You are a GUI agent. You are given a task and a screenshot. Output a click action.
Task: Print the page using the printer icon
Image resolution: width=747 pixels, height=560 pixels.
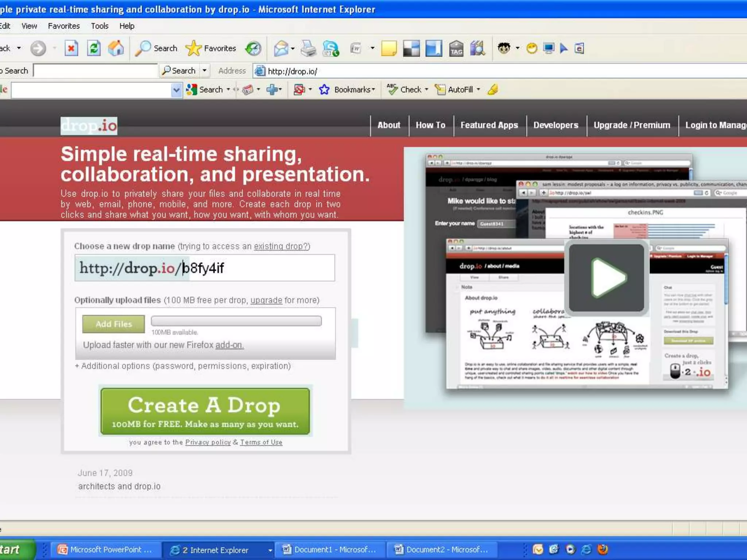[309, 48]
